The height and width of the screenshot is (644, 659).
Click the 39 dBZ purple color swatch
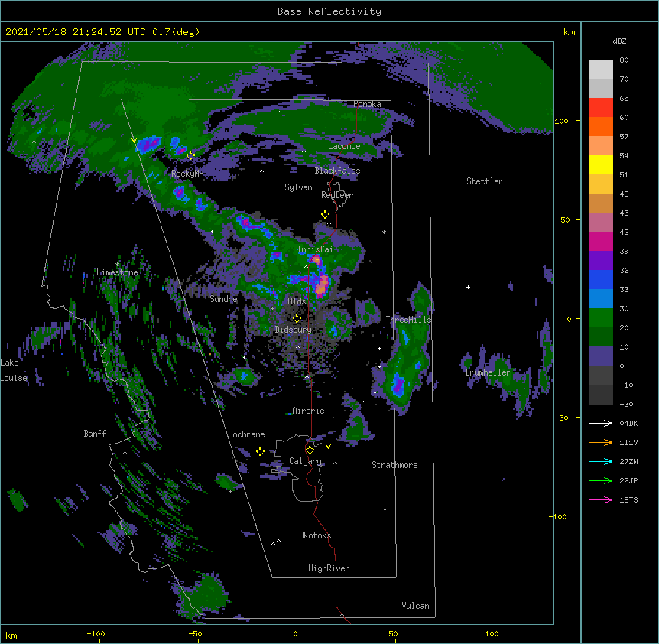(601, 260)
